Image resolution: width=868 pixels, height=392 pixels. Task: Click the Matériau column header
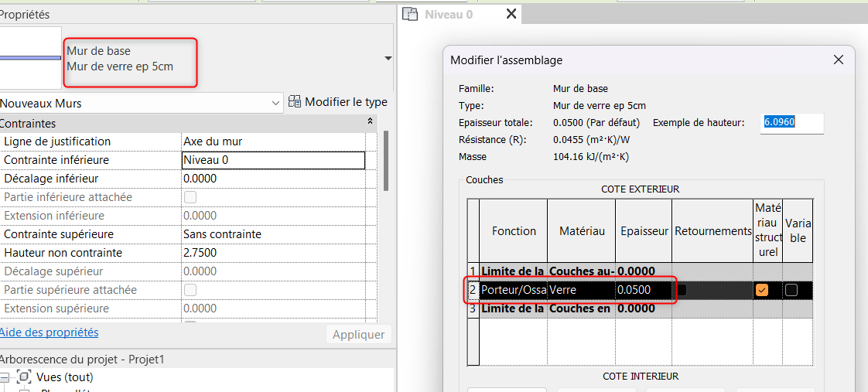point(581,231)
